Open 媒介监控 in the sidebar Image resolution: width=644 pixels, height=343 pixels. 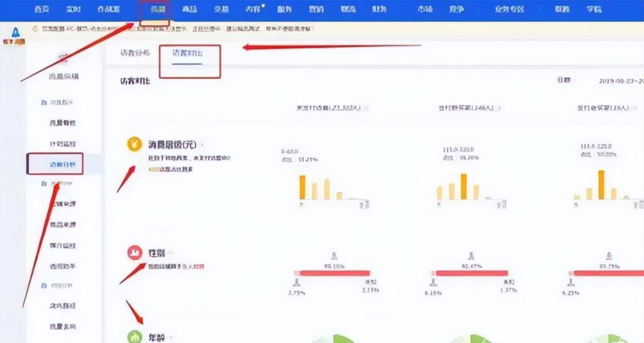[x=63, y=245]
